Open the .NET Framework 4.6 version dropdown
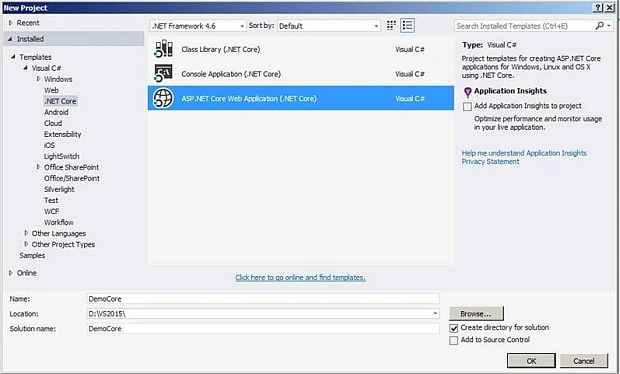Screen dimensions: 620x374 click(198, 26)
